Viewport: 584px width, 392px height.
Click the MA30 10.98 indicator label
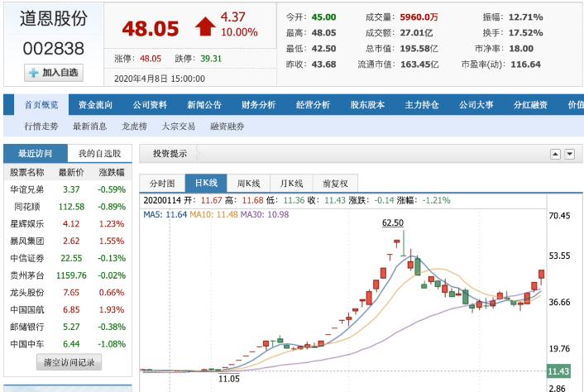coord(265,214)
